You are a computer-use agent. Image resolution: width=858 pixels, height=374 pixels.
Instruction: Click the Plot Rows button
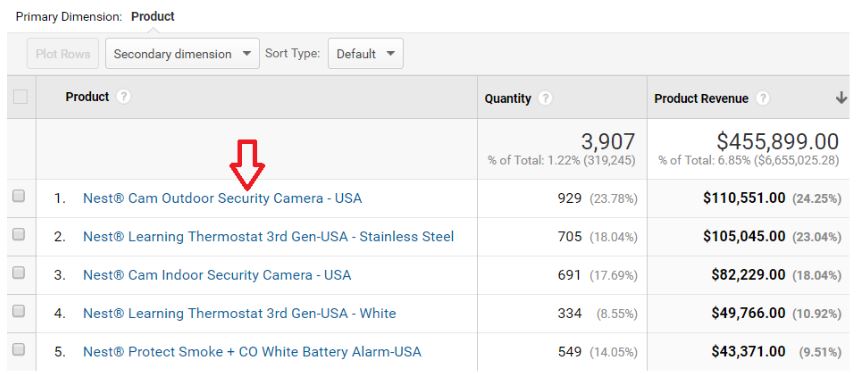pyautogui.click(x=63, y=54)
